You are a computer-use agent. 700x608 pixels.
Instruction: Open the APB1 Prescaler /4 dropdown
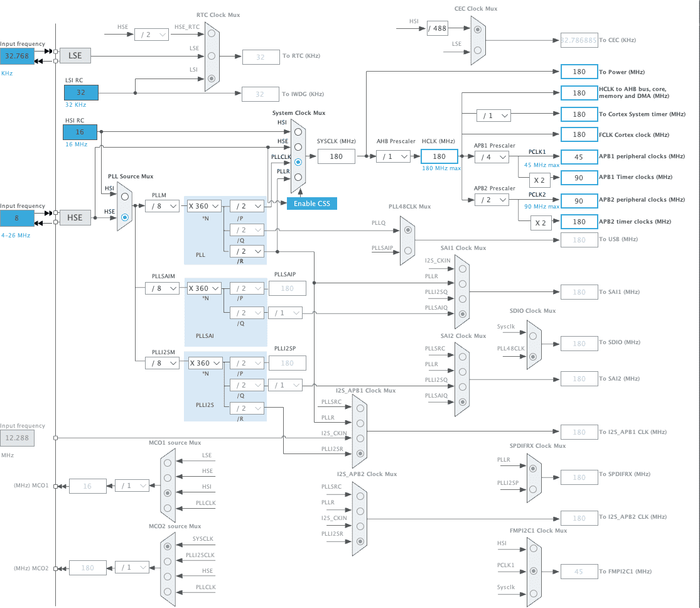[x=492, y=157]
